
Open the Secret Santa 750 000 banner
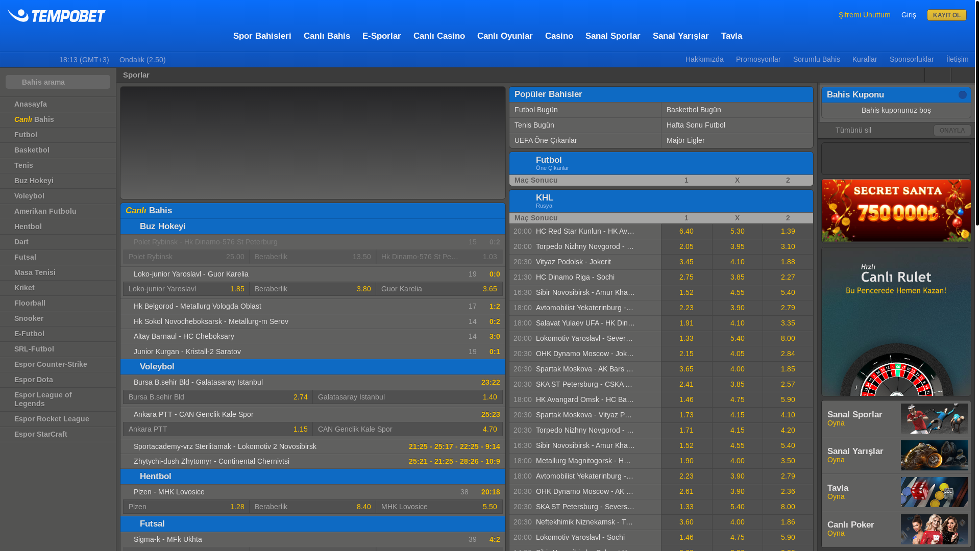(x=896, y=210)
